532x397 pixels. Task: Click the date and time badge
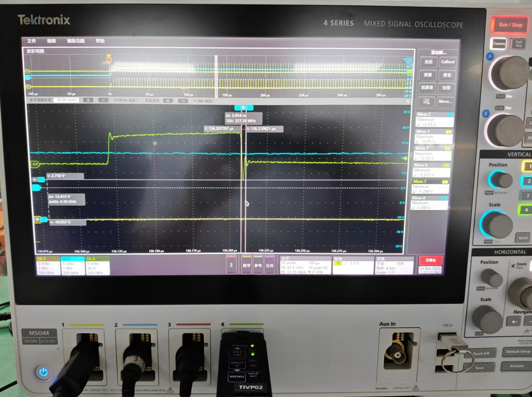tap(430, 270)
